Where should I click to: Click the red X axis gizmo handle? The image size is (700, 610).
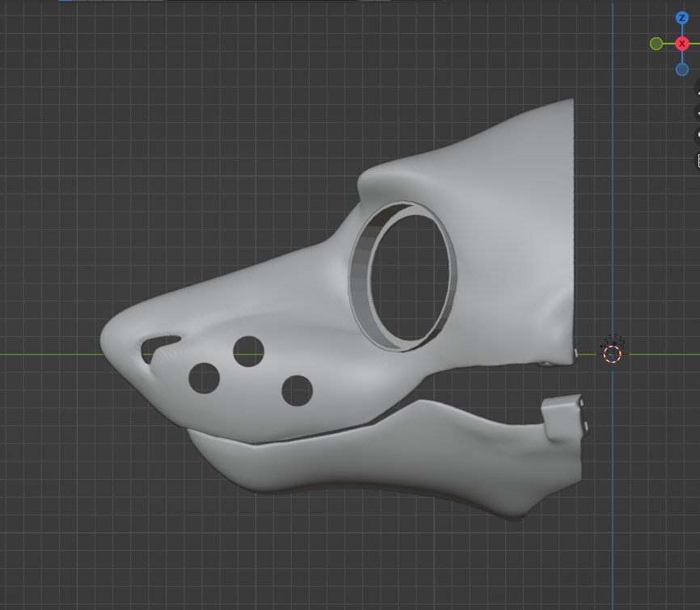point(681,44)
